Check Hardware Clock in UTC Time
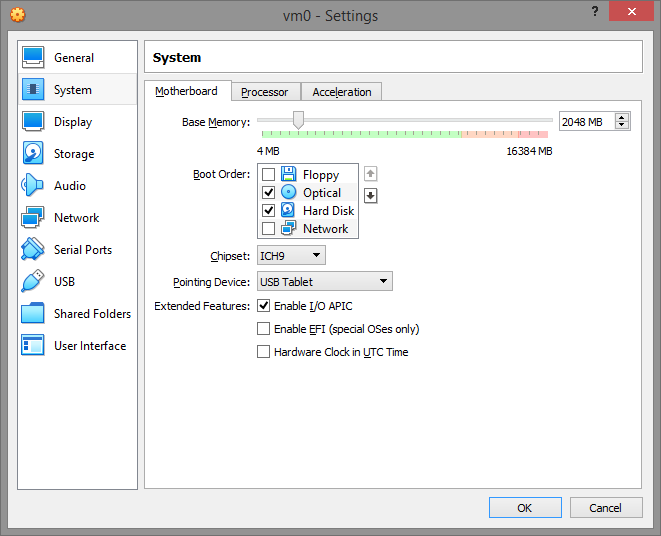The height and width of the screenshot is (536, 661). pyautogui.click(x=264, y=352)
